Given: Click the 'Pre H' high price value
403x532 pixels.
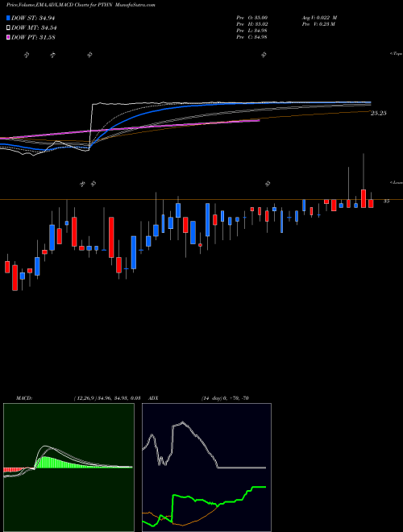Looking at the screenshot, I should (251, 24).
